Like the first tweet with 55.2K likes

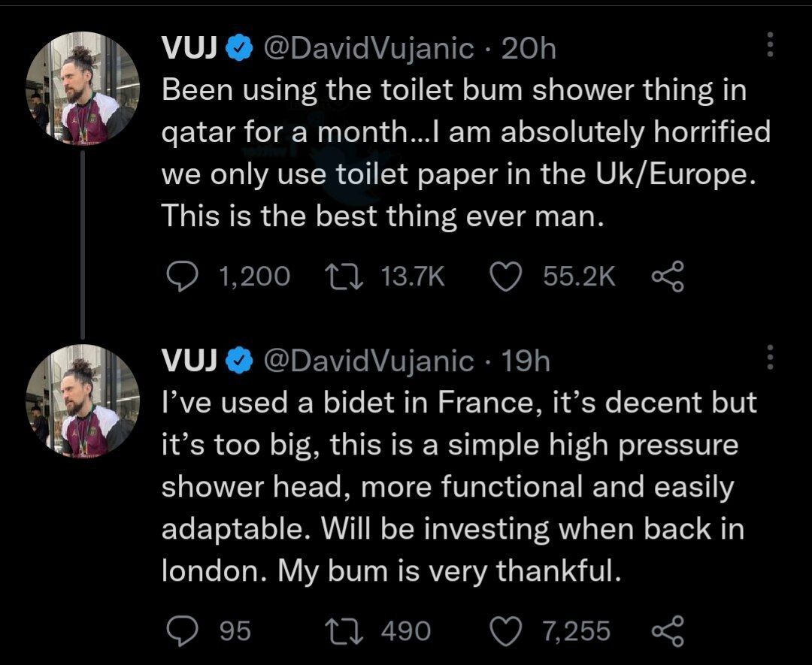[506, 277]
